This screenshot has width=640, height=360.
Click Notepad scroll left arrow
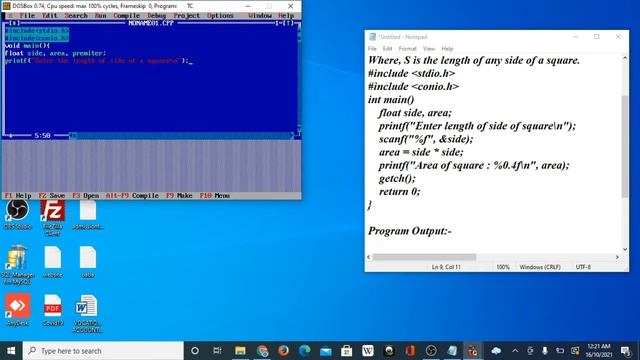[369, 257]
